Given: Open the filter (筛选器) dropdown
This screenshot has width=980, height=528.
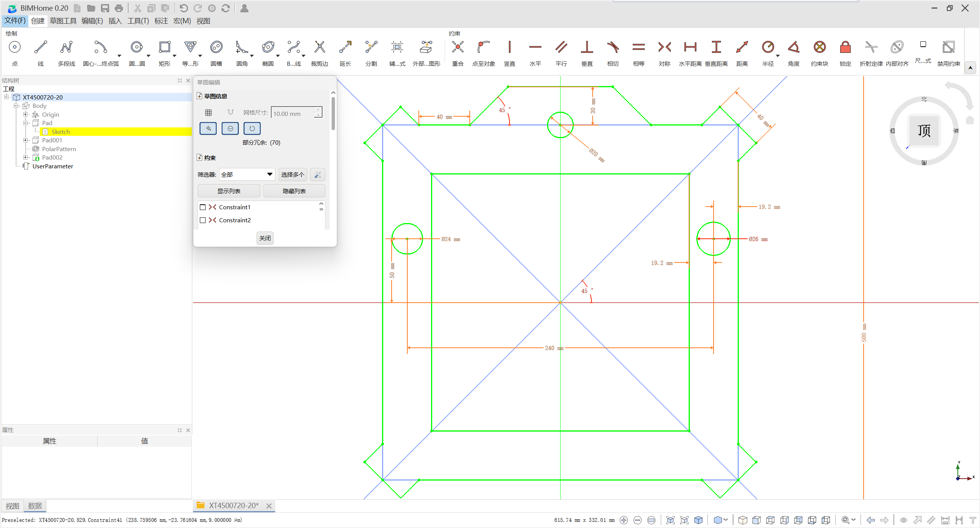Looking at the screenshot, I should (247, 174).
